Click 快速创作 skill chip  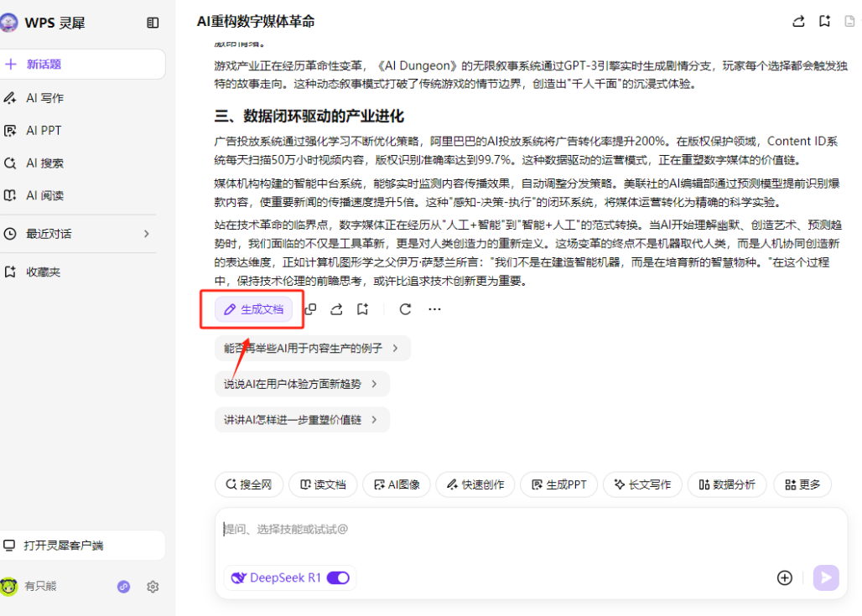[x=475, y=484]
